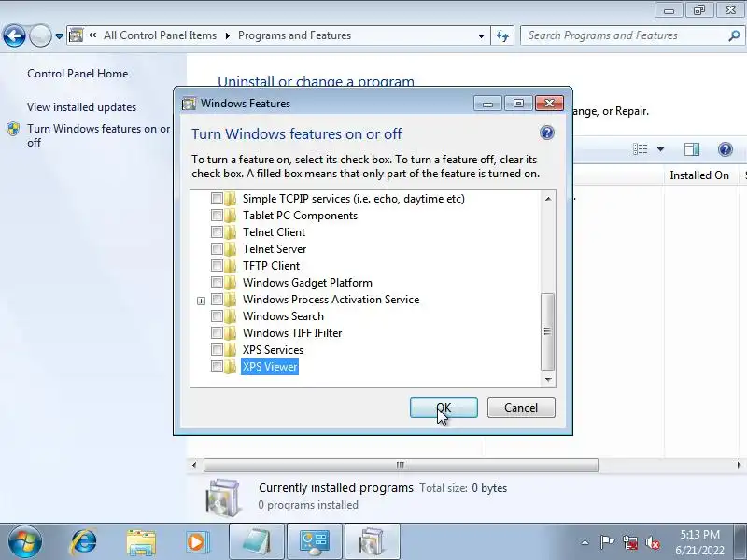Click the Windows Features title bar icon
The width and height of the screenshot is (747, 560).
click(x=190, y=104)
